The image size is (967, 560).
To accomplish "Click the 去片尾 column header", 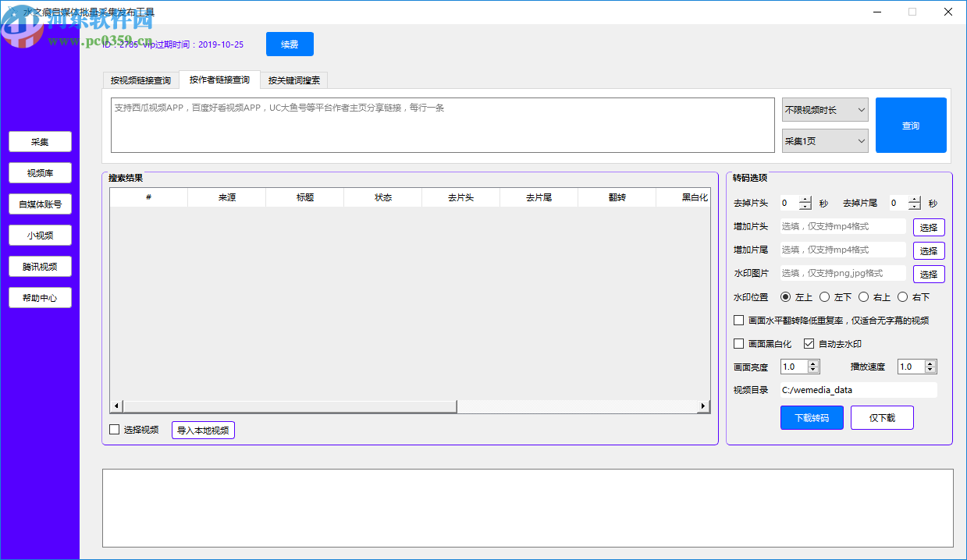I will (539, 198).
